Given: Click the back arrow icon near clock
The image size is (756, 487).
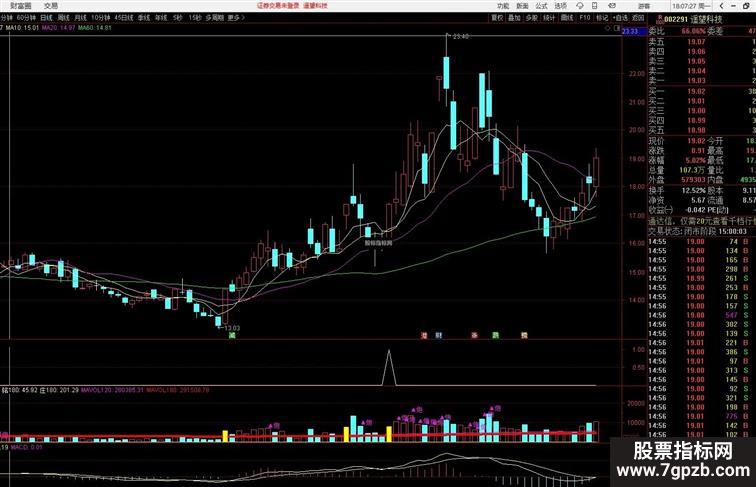Looking at the screenshot, I should click(x=721, y=6).
